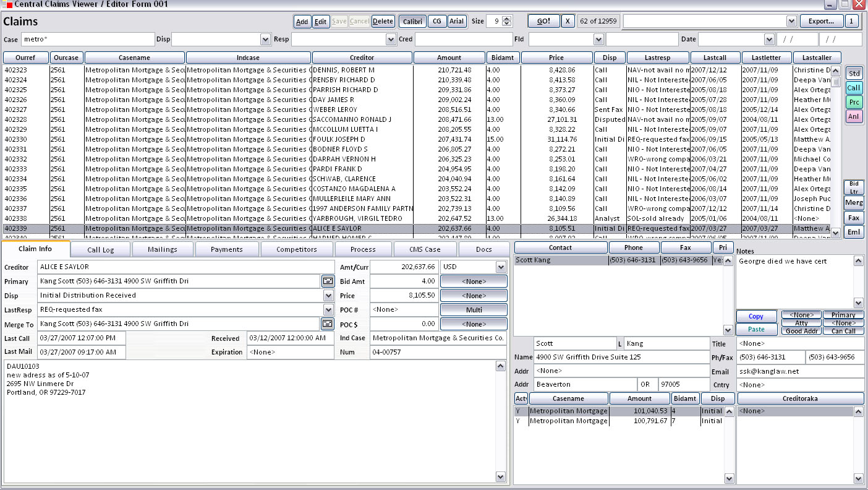Toggle the CG font button
This screenshot has width=868, height=490.
pos(436,21)
